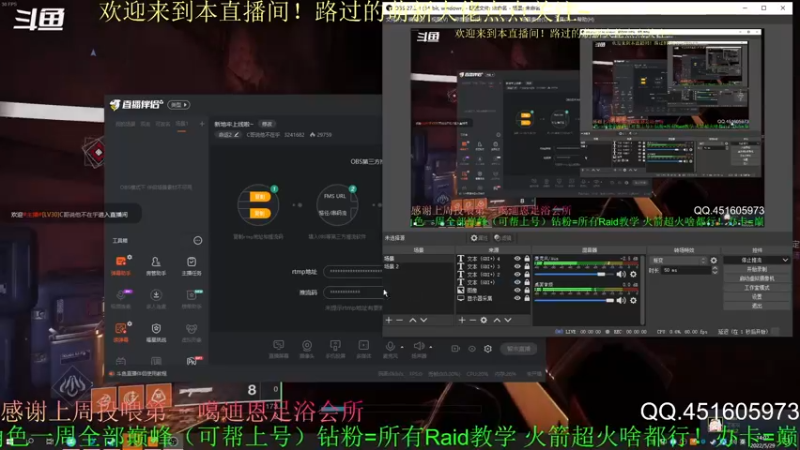Move the selected OBS source up
Screen dimensions: 800x450
coord(496,320)
